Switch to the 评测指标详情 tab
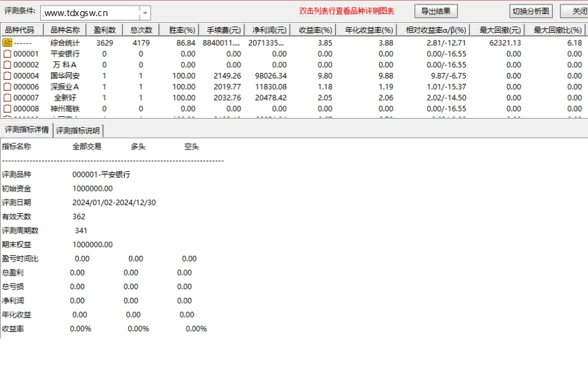This screenshot has height=372, width=588. pos(27,130)
